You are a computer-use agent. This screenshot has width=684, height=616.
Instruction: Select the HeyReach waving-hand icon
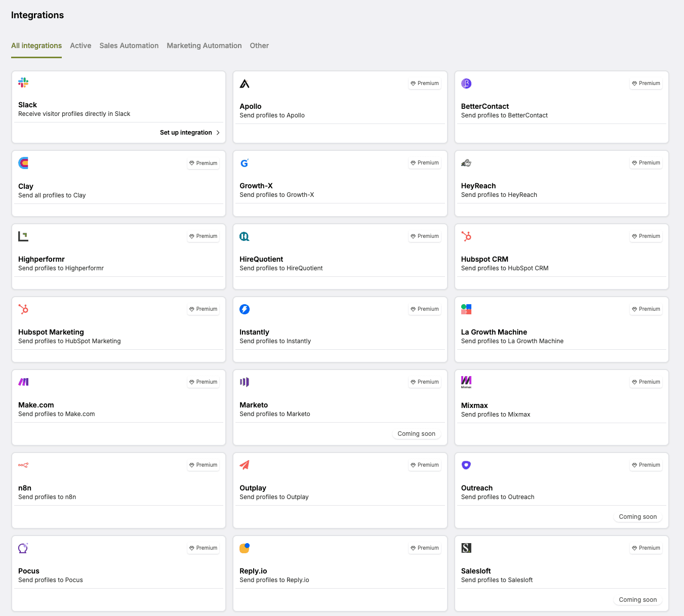[466, 162]
